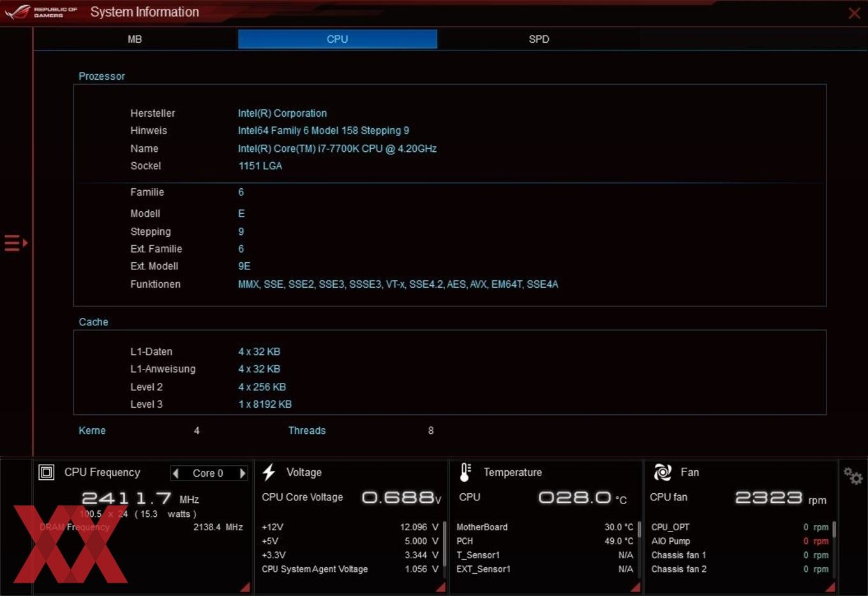868x596 pixels.
Task: Click the T_Sensor1 row
Action: click(x=544, y=555)
